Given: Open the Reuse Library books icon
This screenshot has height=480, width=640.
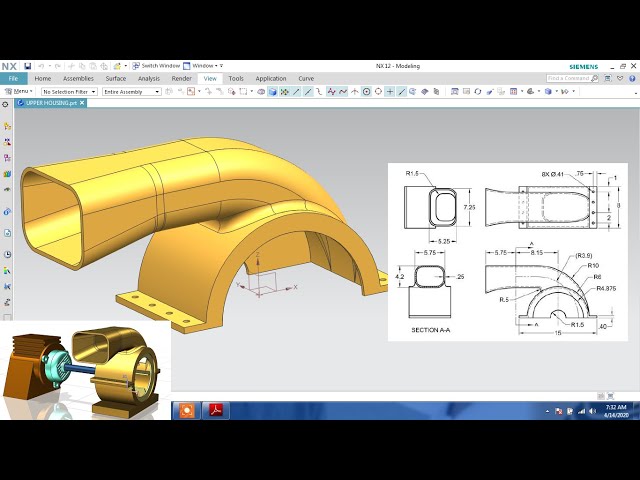Looking at the screenshot, I should 7,174.
